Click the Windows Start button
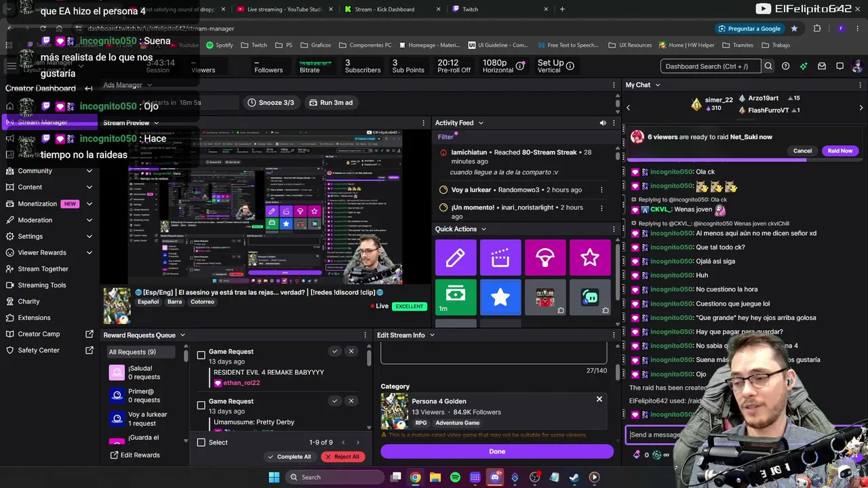Screen dimensions: 868x488 [x=274, y=477]
